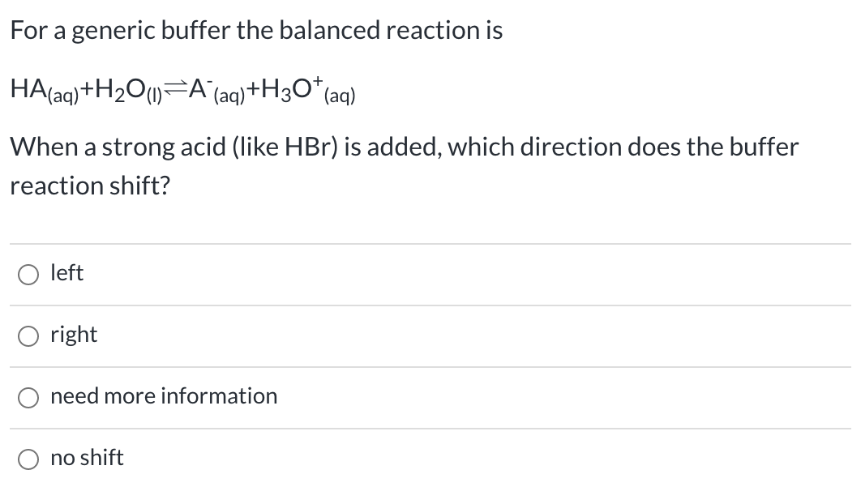
Task: Click the "no shift" label text
Action: pos(86,458)
